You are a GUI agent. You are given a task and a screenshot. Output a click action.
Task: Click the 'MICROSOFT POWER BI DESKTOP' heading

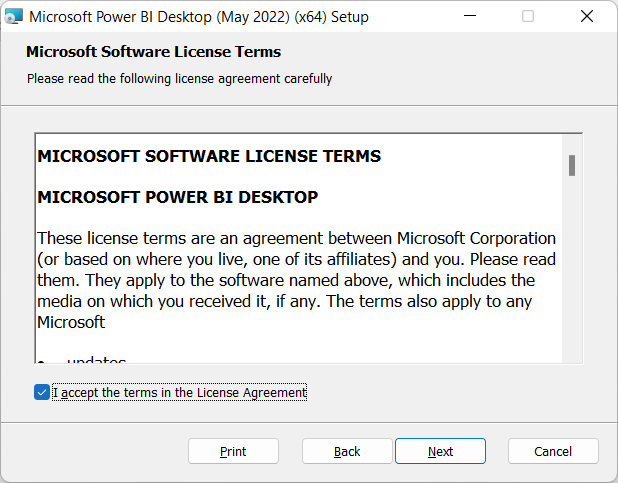(178, 197)
